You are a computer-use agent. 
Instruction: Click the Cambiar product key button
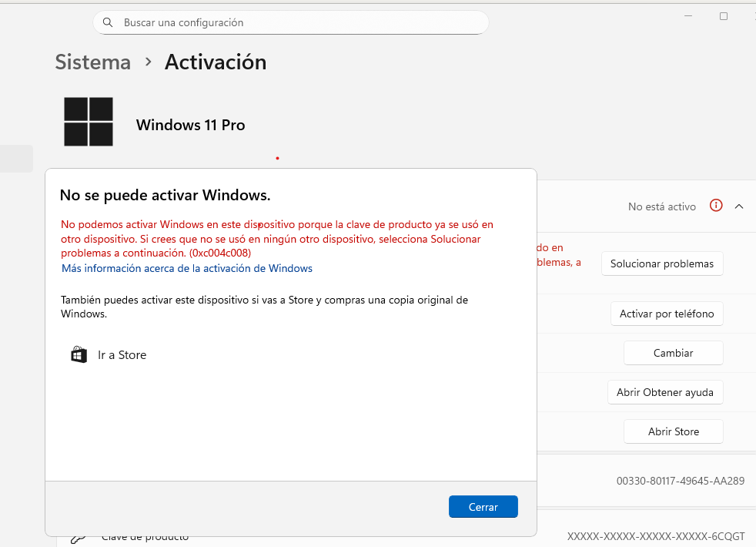(673, 353)
